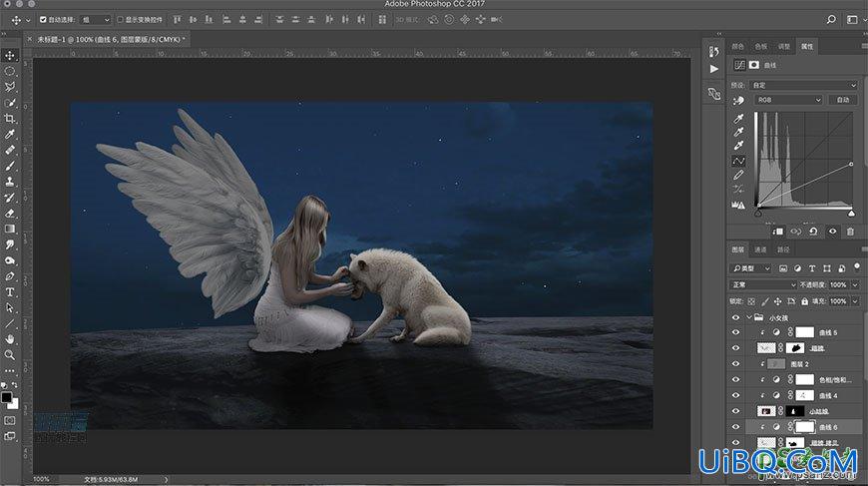Click the search icon in options bar
This screenshot has width=868, height=486.
[x=831, y=19]
